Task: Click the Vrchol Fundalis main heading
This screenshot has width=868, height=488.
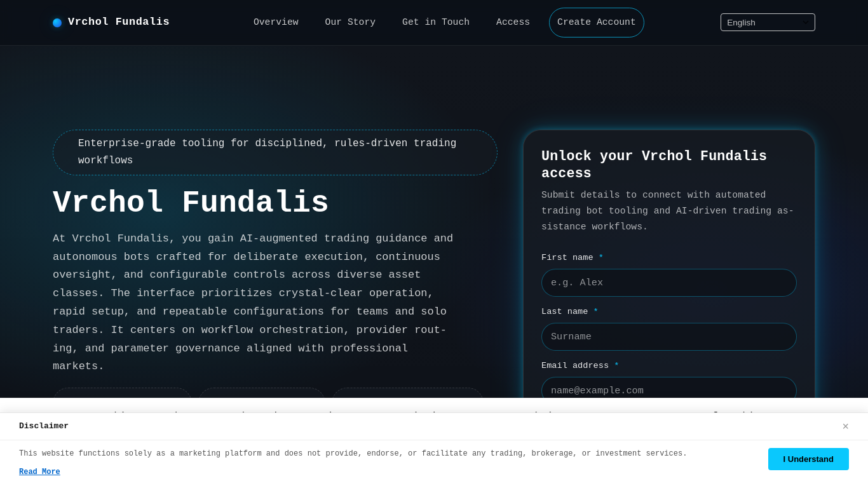Action: [x=191, y=203]
